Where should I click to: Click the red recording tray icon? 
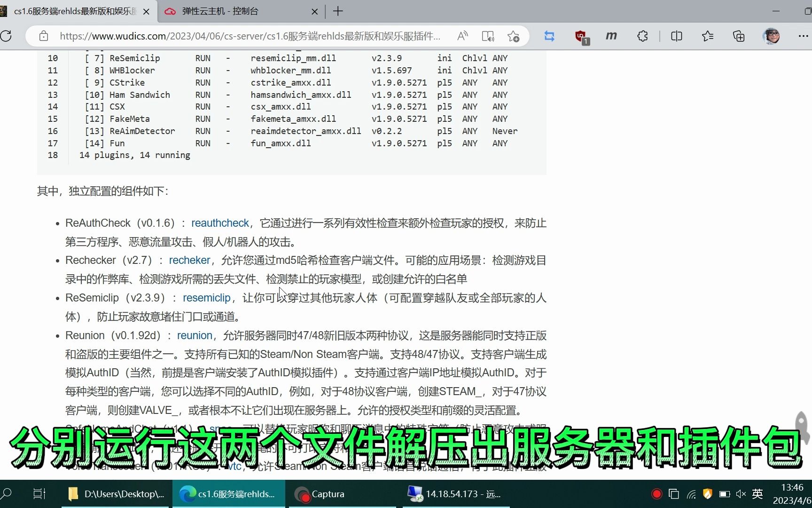tap(657, 494)
